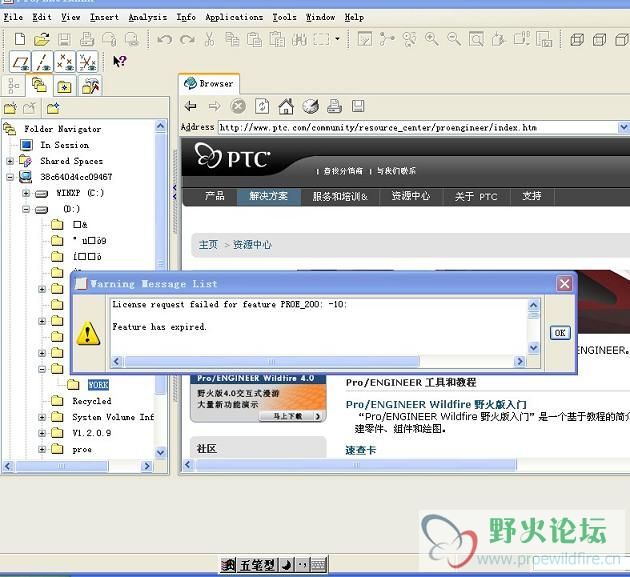Screen dimensions: 630x577
Task: Click the context-sensitive help arrow icon
Action: click(119, 61)
